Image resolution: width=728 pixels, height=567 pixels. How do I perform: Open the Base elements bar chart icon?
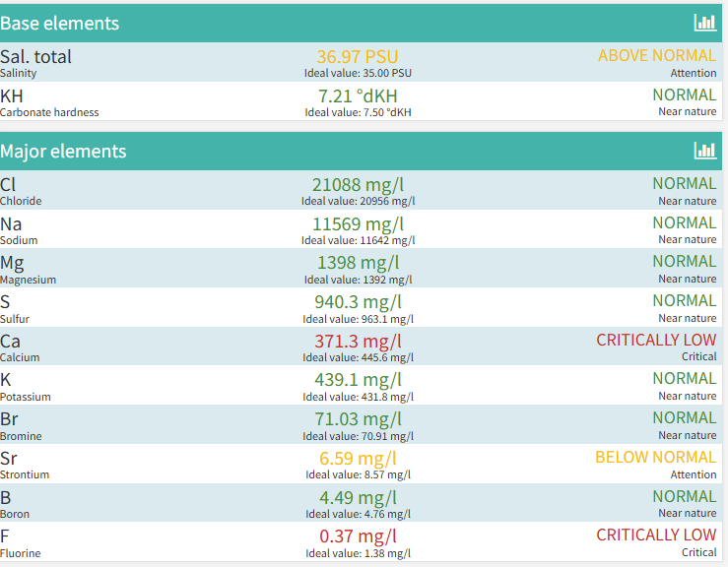(x=704, y=23)
